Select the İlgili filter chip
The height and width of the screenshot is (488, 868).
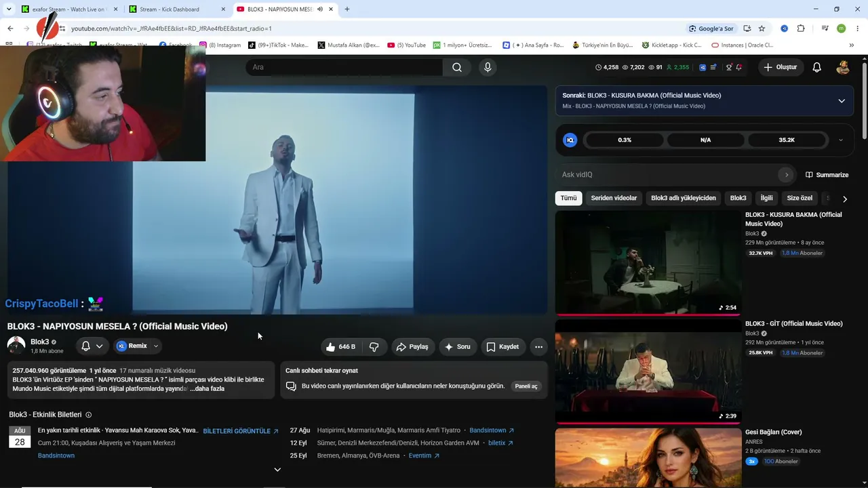[766, 198]
